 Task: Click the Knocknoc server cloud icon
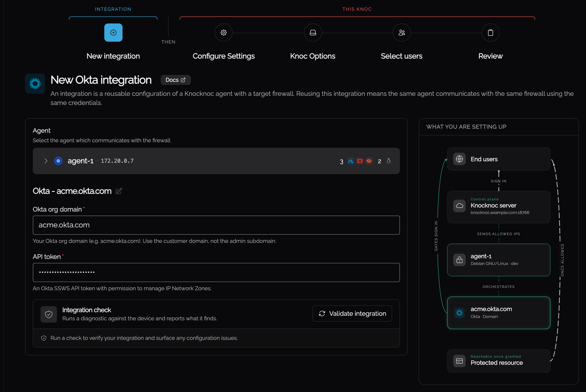pyautogui.click(x=459, y=206)
